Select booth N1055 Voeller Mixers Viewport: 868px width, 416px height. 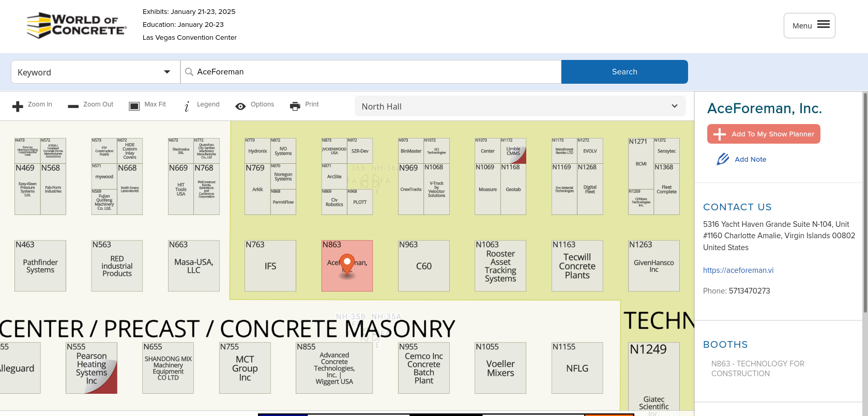[x=500, y=368]
